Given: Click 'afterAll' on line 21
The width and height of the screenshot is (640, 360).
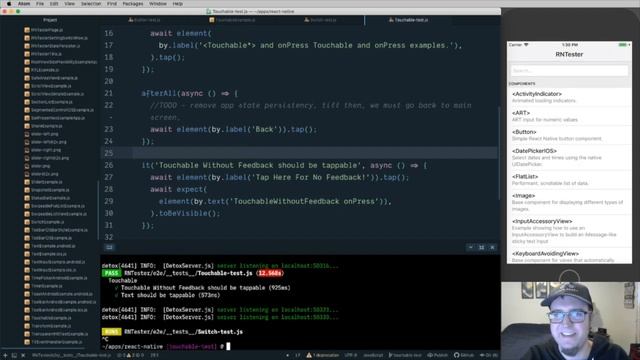Looking at the screenshot, I should (159, 93).
